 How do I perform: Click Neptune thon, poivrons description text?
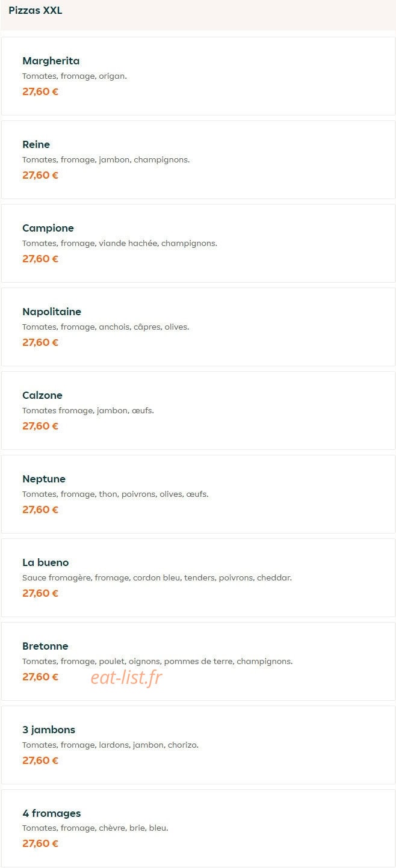pos(116,494)
